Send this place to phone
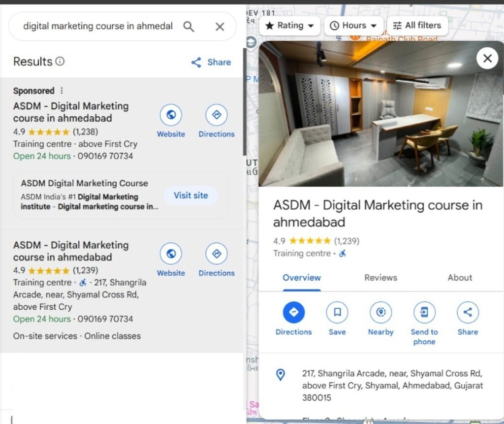 [424, 324]
